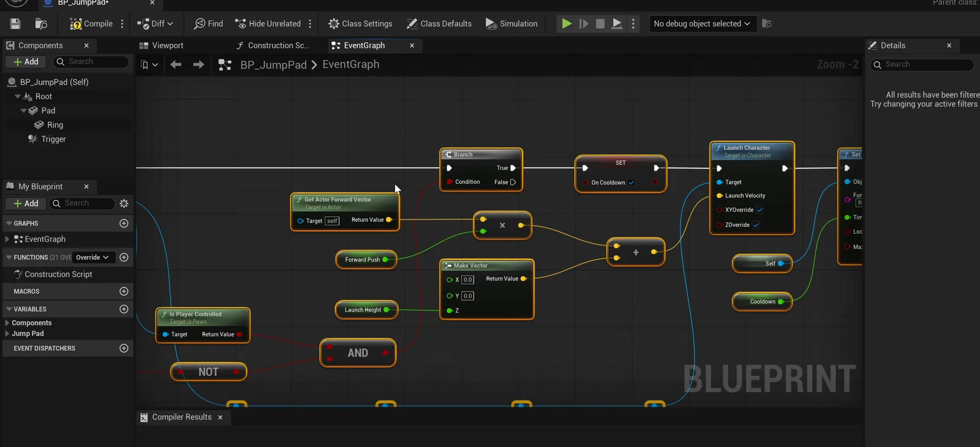980x447 pixels.
Task: Open My Blueprint settings gear
Action: pyautogui.click(x=124, y=204)
